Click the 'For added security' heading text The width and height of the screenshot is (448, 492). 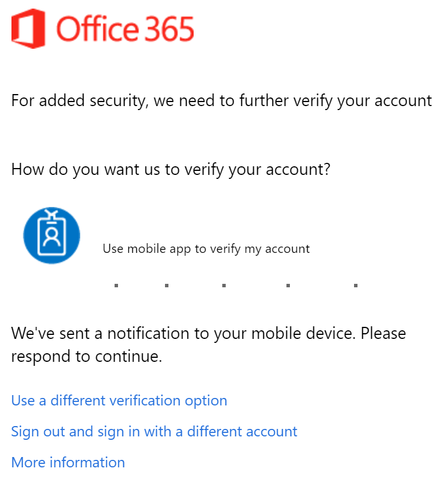pos(79,101)
